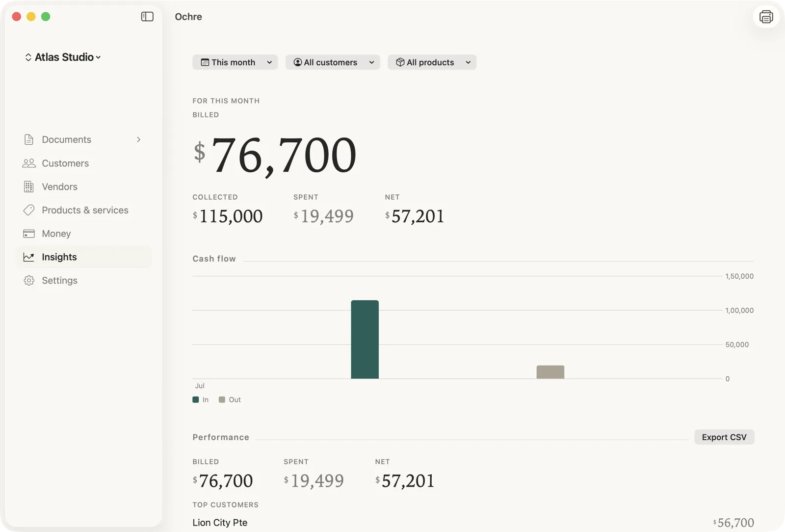Viewport: 785px width, 532px height.
Task: Open the This month dropdown
Action: click(x=235, y=62)
